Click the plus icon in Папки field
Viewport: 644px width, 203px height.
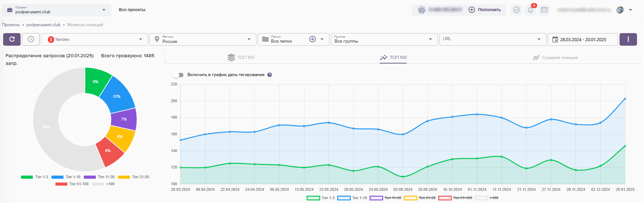point(312,39)
